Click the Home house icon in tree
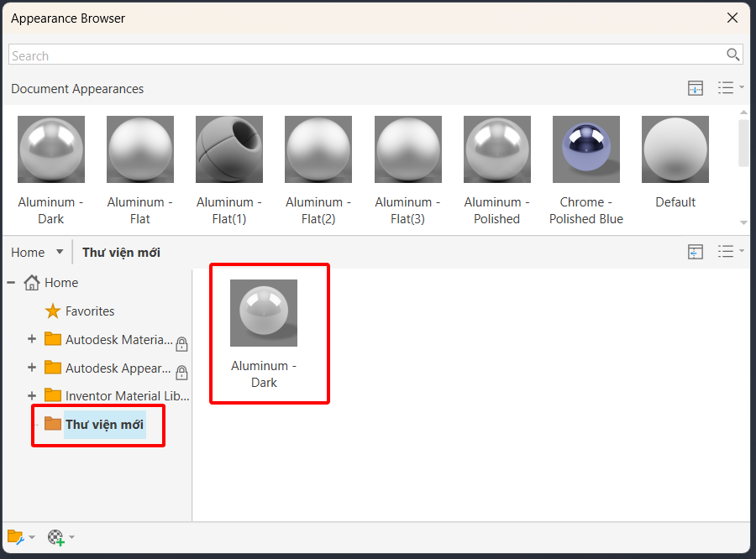The width and height of the screenshot is (756, 559). click(x=32, y=282)
